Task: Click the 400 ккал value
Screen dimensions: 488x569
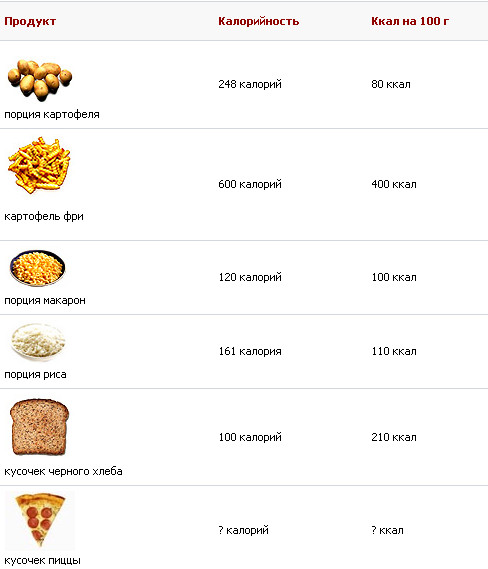Action: [394, 184]
